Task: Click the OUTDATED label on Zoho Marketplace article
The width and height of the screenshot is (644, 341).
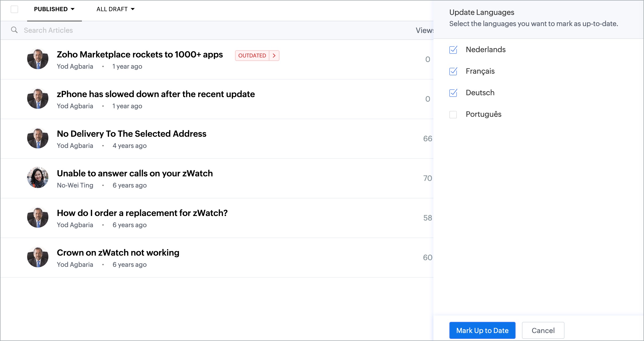Action: (252, 56)
